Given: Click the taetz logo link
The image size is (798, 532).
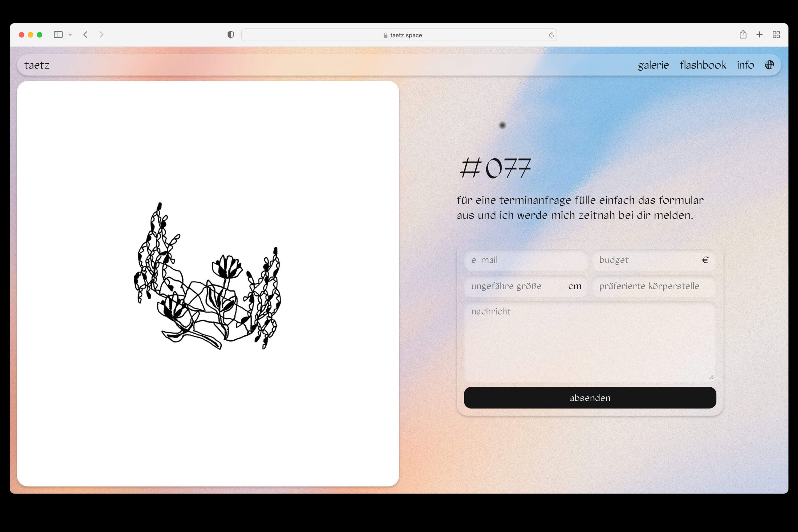Looking at the screenshot, I should click(x=37, y=65).
